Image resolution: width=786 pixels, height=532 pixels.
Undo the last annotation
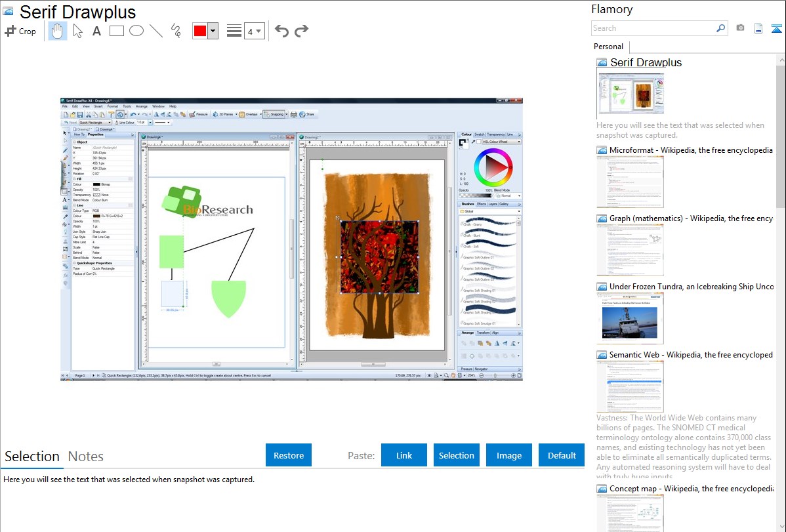tap(281, 31)
